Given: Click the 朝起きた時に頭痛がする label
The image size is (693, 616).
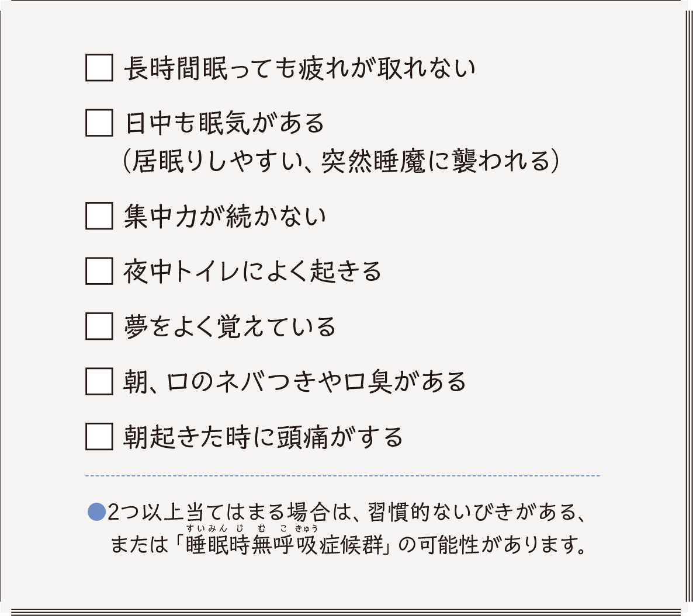Looking at the screenshot, I should [x=263, y=437].
